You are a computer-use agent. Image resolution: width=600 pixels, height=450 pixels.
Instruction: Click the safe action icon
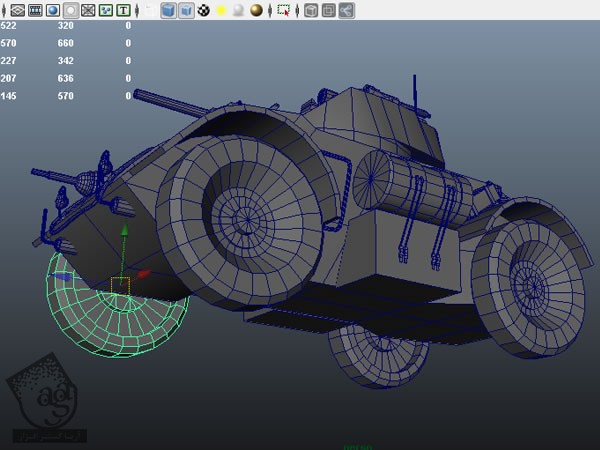106,10
